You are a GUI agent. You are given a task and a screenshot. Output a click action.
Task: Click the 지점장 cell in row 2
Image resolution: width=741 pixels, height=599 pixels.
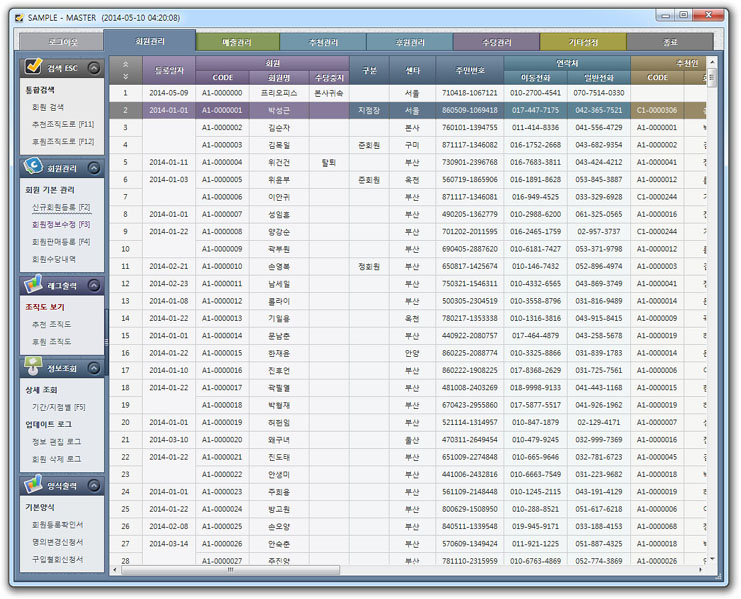(369, 110)
